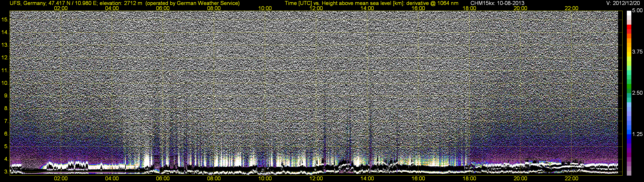
Task: Click the '6.' height axis label
Action: pyautogui.click(x=6, y=134)
